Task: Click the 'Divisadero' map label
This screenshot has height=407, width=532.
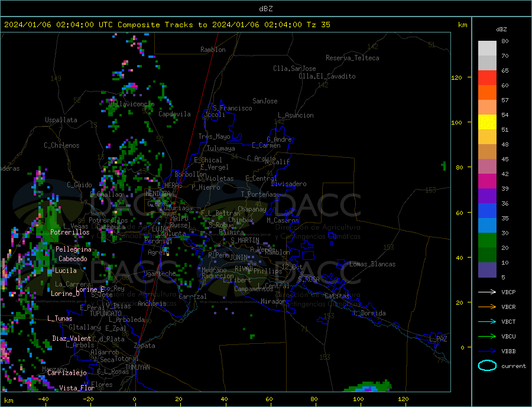Action: (x=288, y=184)
